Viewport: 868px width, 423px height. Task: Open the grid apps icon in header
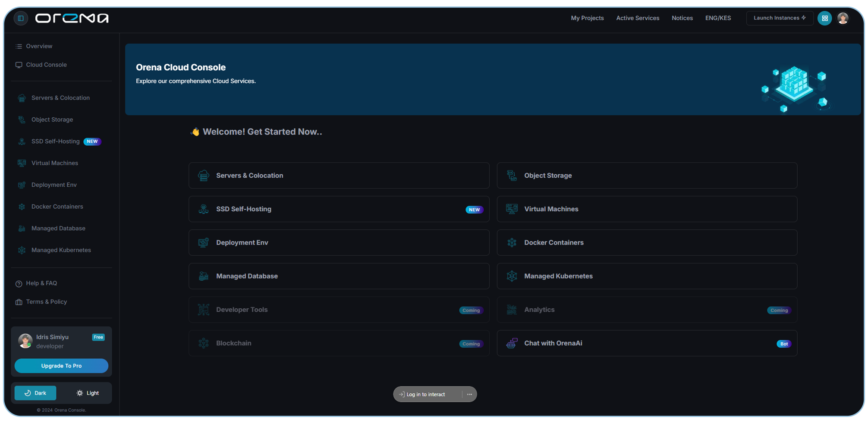[x=824, y=18]
